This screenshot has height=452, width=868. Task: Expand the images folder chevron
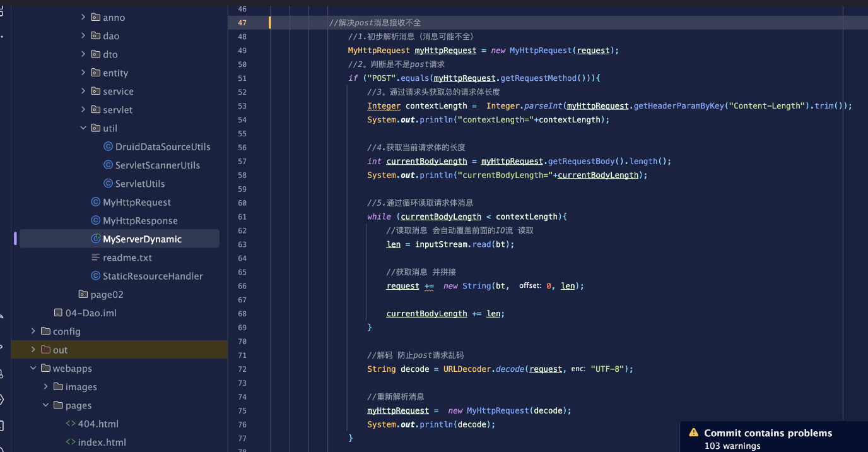coord(46,386)
